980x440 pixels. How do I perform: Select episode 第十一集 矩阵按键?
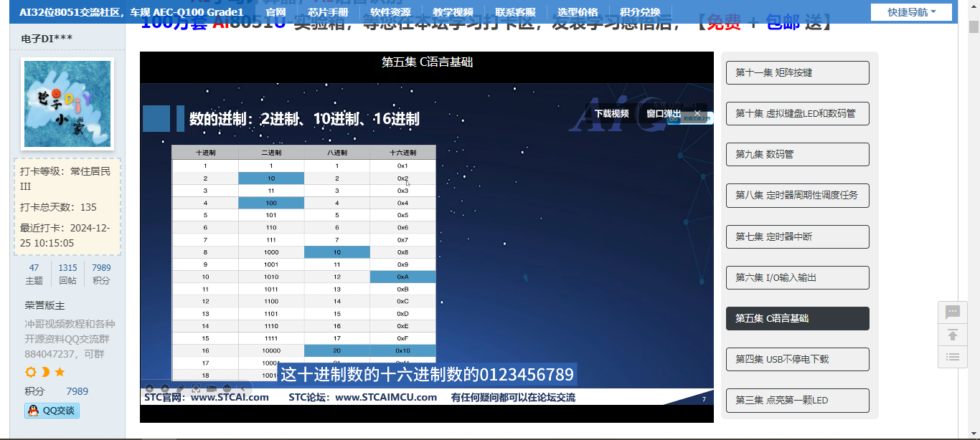(x=798, y=72)
